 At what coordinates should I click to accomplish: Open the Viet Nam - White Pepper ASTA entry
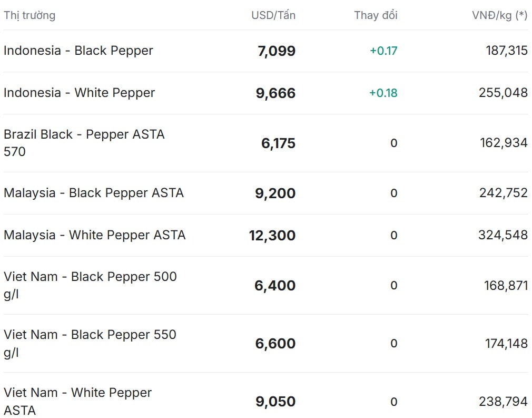[77, 401]
